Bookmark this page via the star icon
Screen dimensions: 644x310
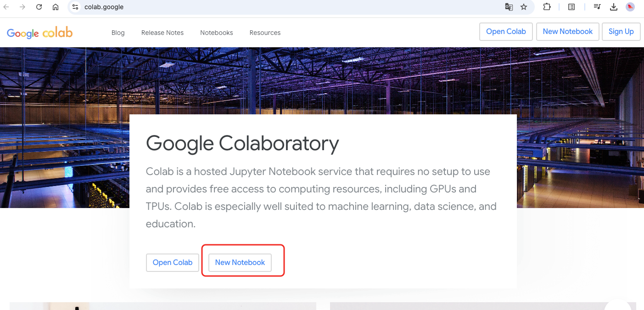524,7
